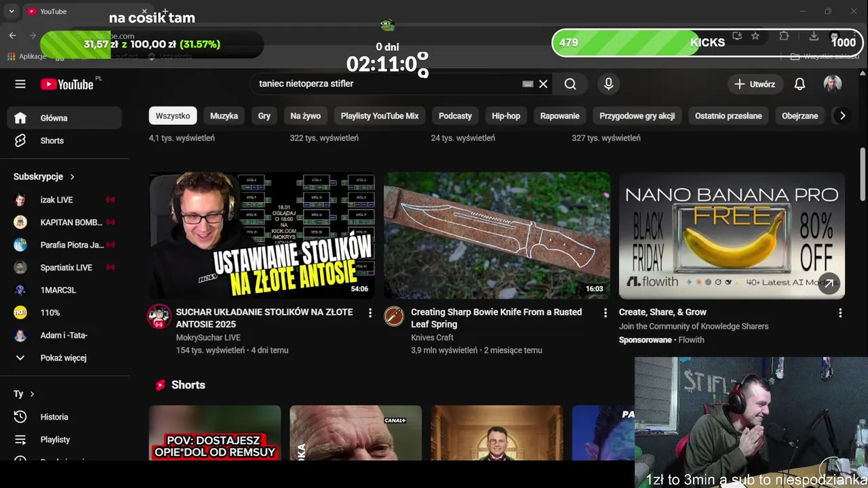Open Playlisty in the sidebar
Image resolution: width=868 pixels, height=488 pixels.
[65, 440]
